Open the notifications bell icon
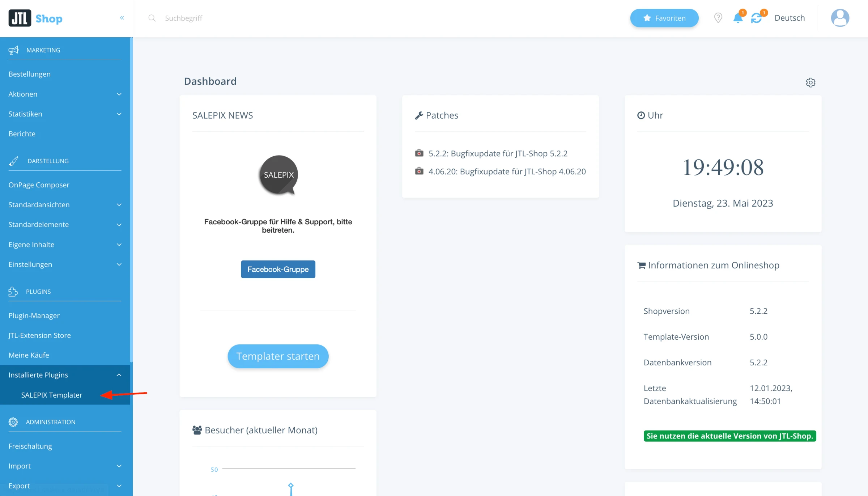Viewport: 868px width, 496px height. (x=738, y=18)
